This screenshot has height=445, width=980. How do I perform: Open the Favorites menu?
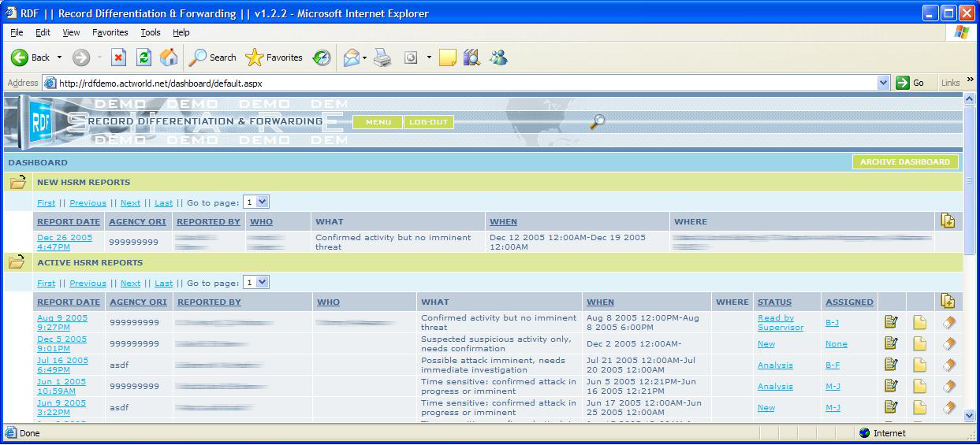point(110,32)
